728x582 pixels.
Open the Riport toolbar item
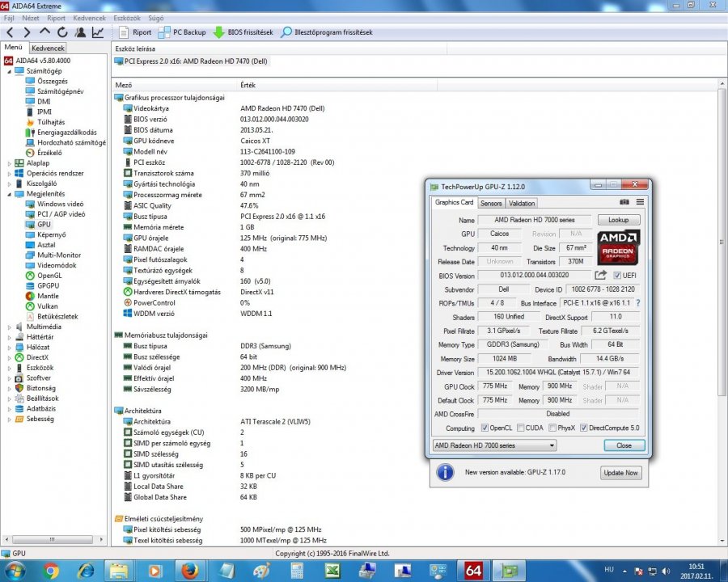(x=135, y=32)
